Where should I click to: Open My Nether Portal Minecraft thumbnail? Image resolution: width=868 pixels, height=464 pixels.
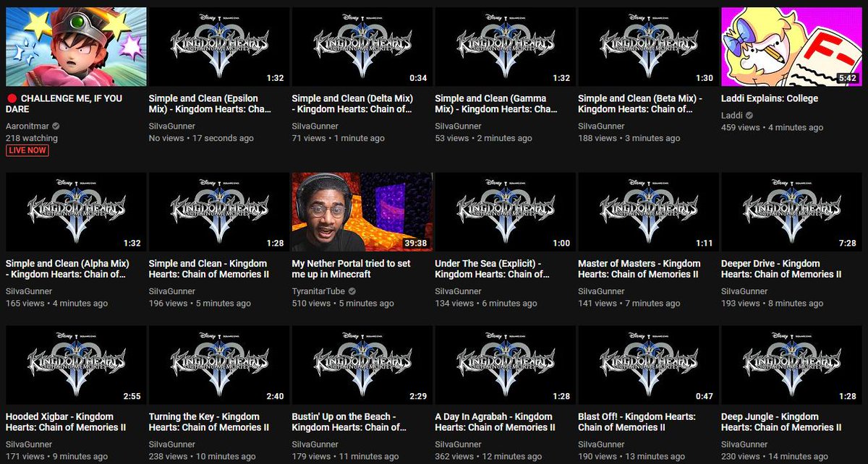point(362,212)
